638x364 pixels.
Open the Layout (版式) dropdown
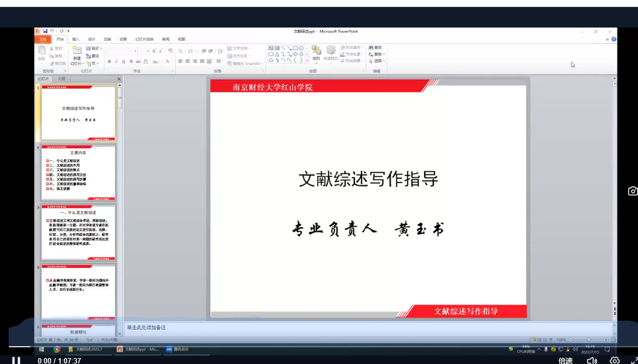[x=93, y=49]
